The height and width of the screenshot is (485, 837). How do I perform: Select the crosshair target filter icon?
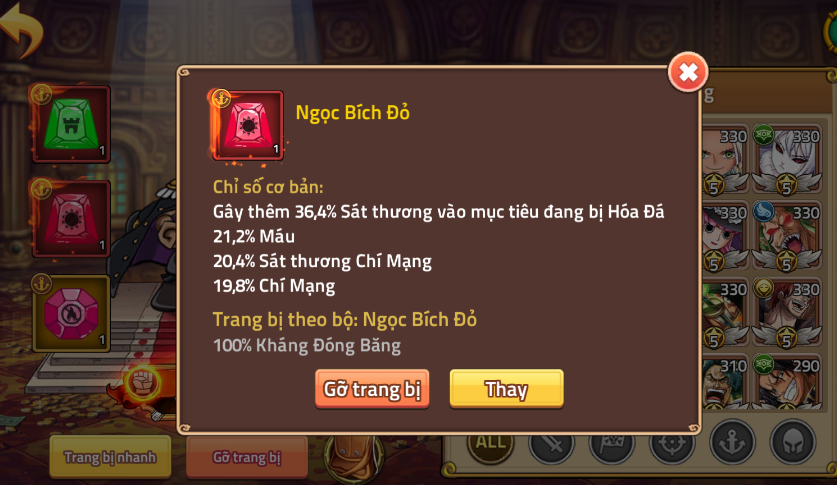pos(672,443)
